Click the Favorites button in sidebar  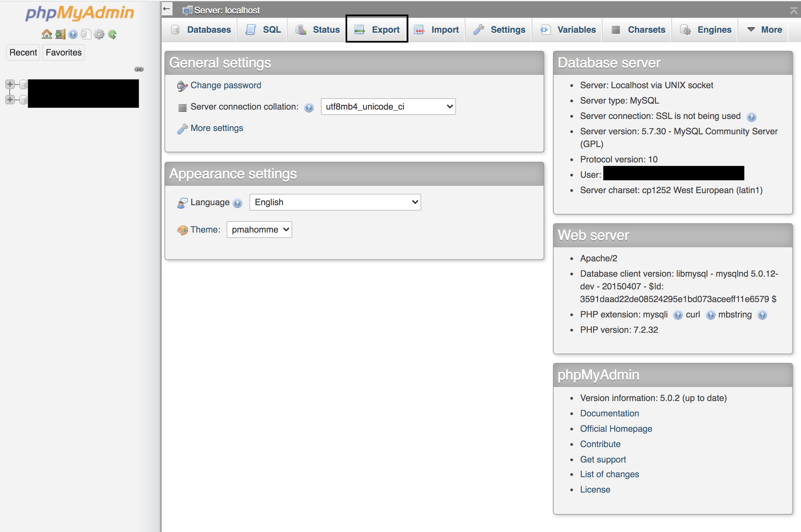(x=64, y=52)
